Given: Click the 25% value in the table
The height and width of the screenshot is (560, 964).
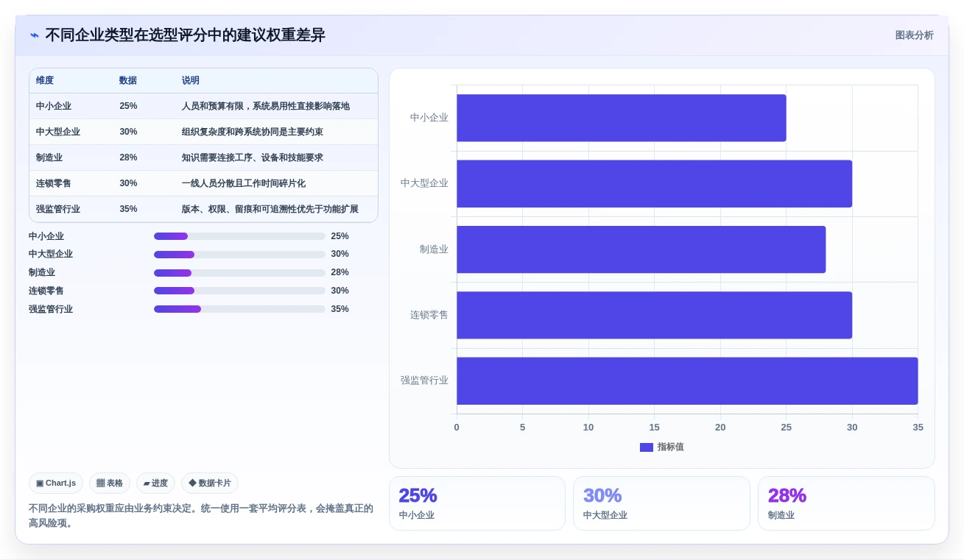Looking at the screenshot, I should (128, 106).
